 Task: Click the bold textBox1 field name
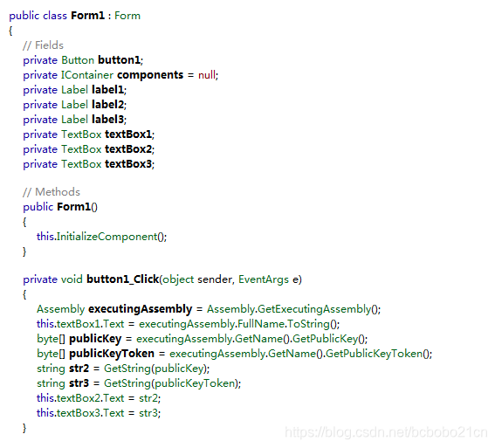click(128, 134)
